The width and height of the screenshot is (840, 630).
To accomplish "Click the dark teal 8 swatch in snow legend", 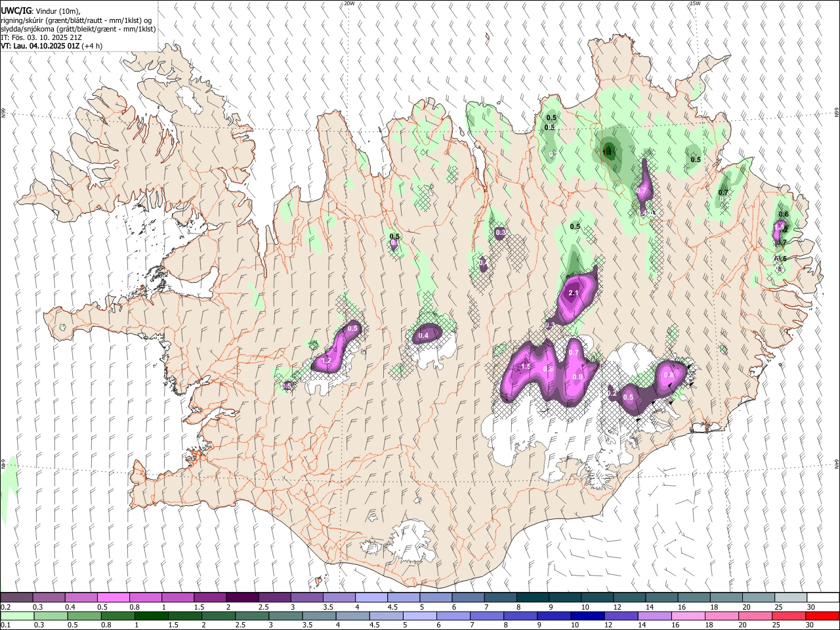I will pyautogui.click(x=533, y=598).
